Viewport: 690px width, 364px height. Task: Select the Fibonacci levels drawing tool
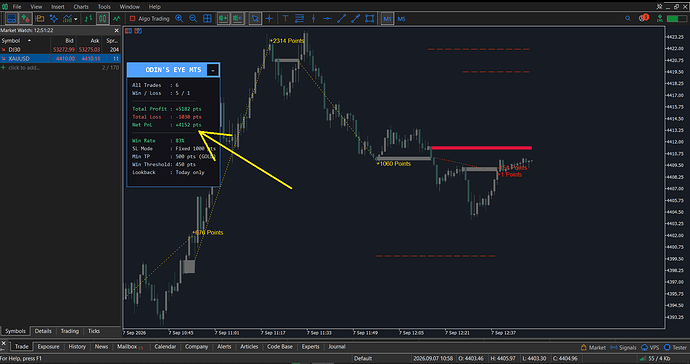(x=299, y=18)
